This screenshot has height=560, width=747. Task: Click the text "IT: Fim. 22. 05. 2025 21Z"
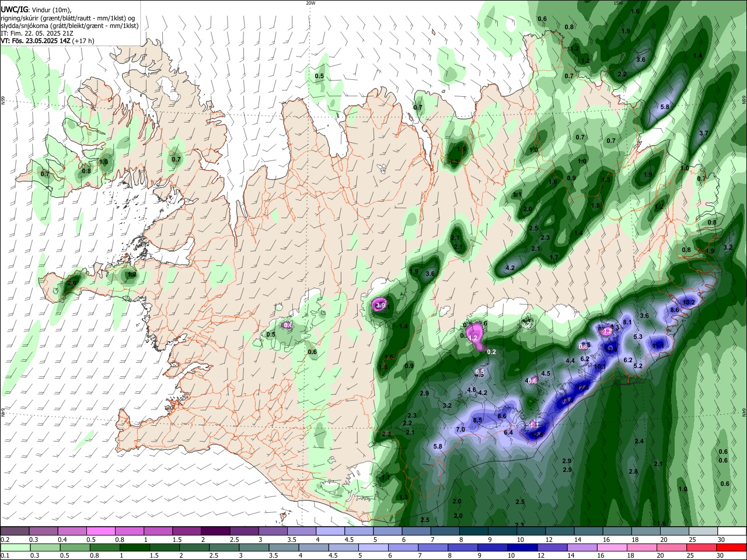(x=37, y=33)
